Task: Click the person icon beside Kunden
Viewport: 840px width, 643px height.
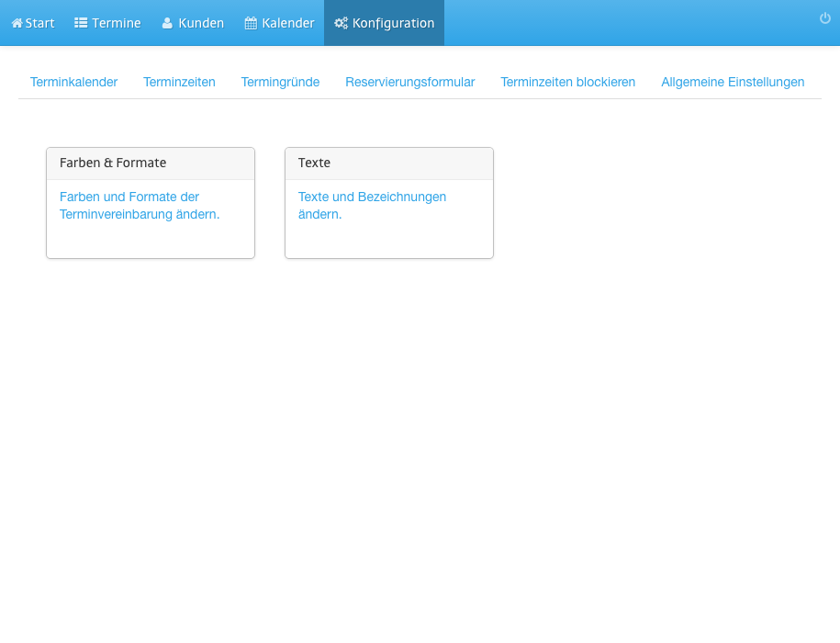Action: [167, 23]
